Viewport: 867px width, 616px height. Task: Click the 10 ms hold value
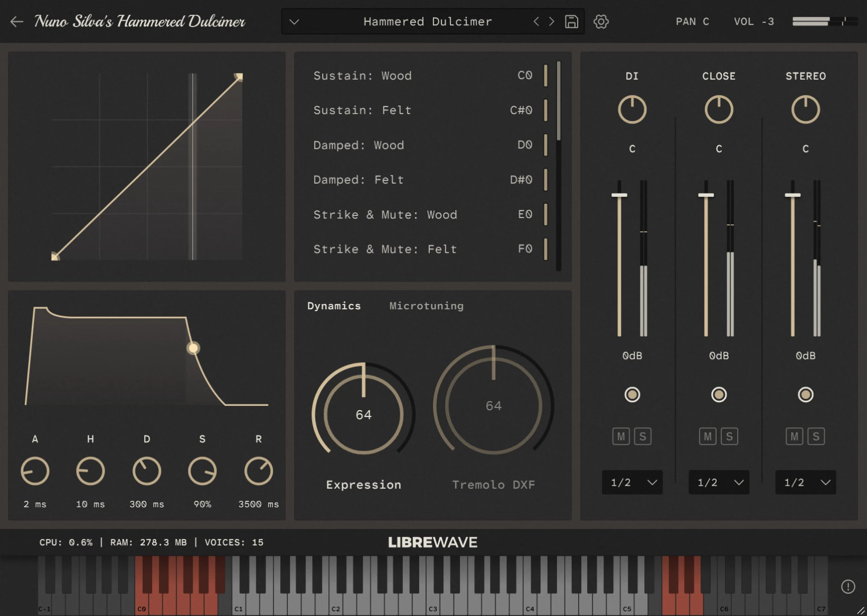click(x=91, y=505)
